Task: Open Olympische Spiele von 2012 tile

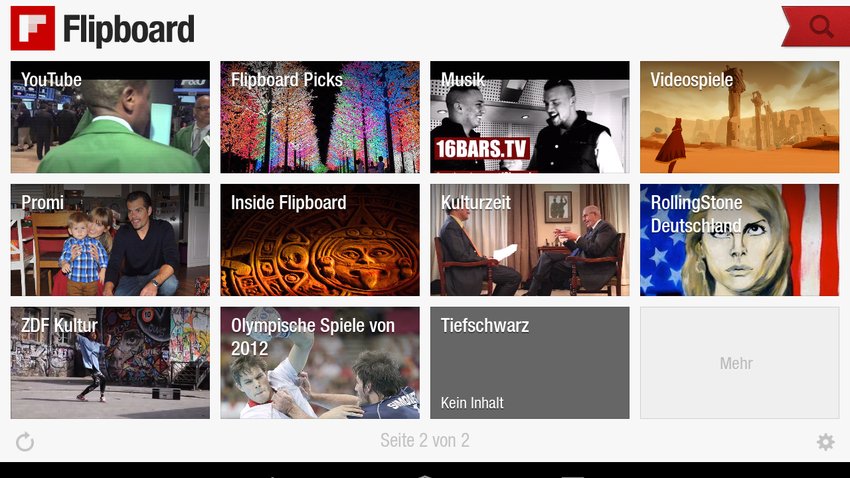Action: point(320,363)
